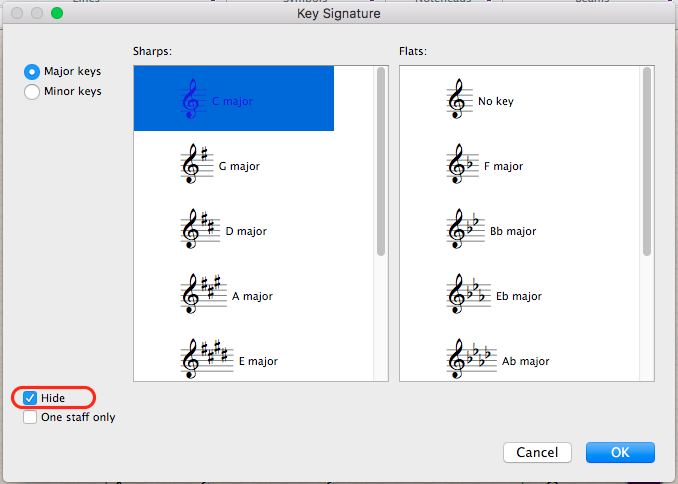Viewport: 678px width, 484px height.
Task: Switch to Minor keys option
Action: 32,92
